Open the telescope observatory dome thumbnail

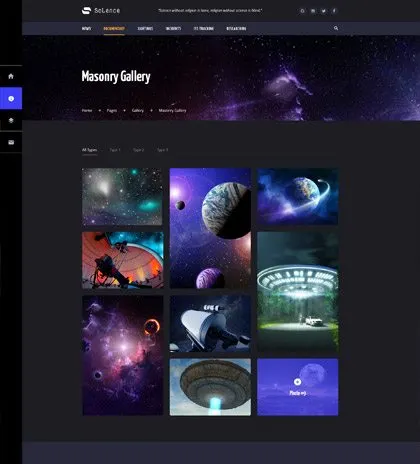coord(123,260)
